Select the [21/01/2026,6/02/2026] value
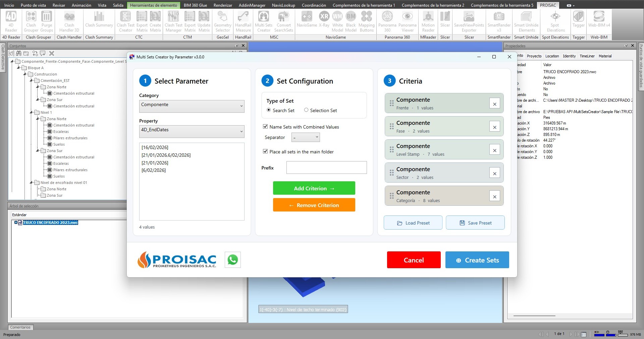This screenshot has height=339, width=644. pos(166,155)
